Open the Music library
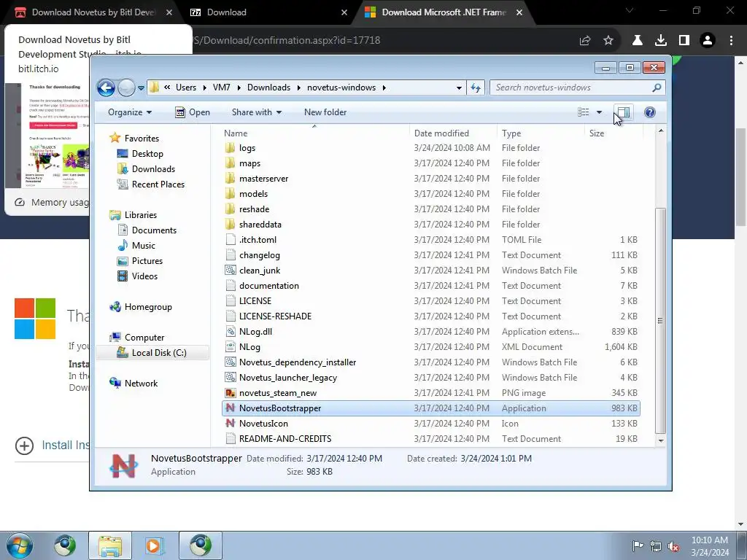Viewport: 747px width, 560px height. (x=143, y=245)
